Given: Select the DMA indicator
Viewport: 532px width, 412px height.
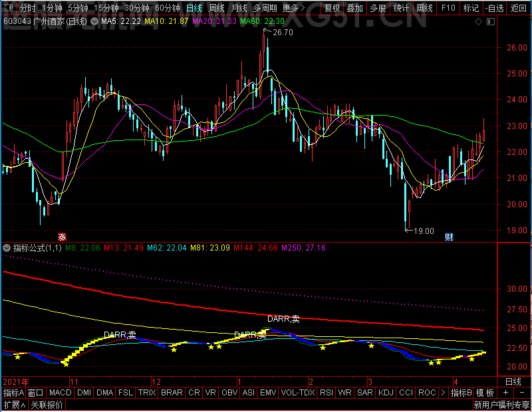Looking at the screenshot, I should pos(105,393).
